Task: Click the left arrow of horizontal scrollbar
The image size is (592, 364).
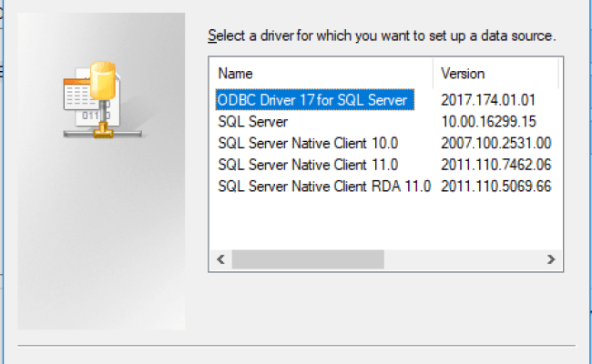Action: tap(221, 259)
